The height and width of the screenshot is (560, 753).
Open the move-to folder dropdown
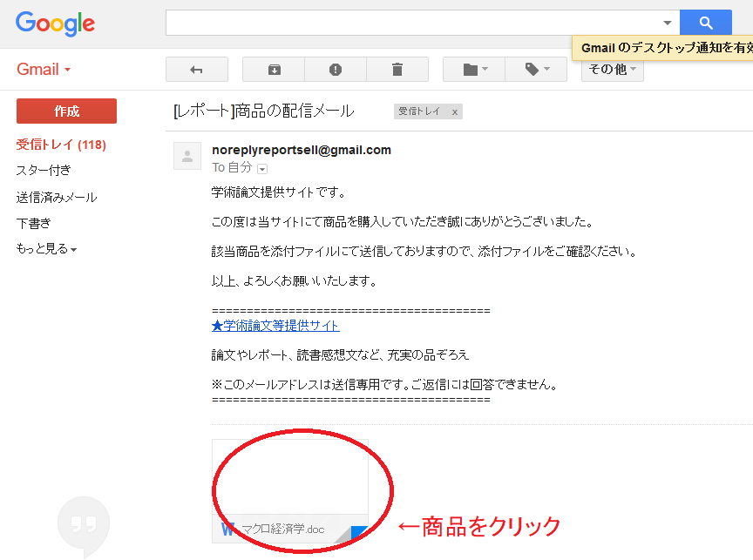tap(474, 70)
